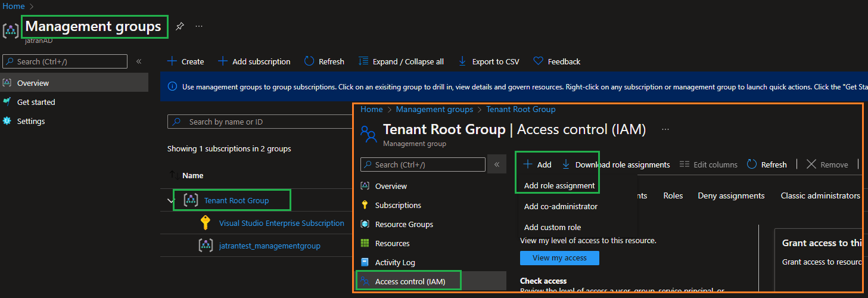Click the Resource Groups cube icon
Image resolution: width=868 pixels, height=298 pixels.
pos(365,224)
